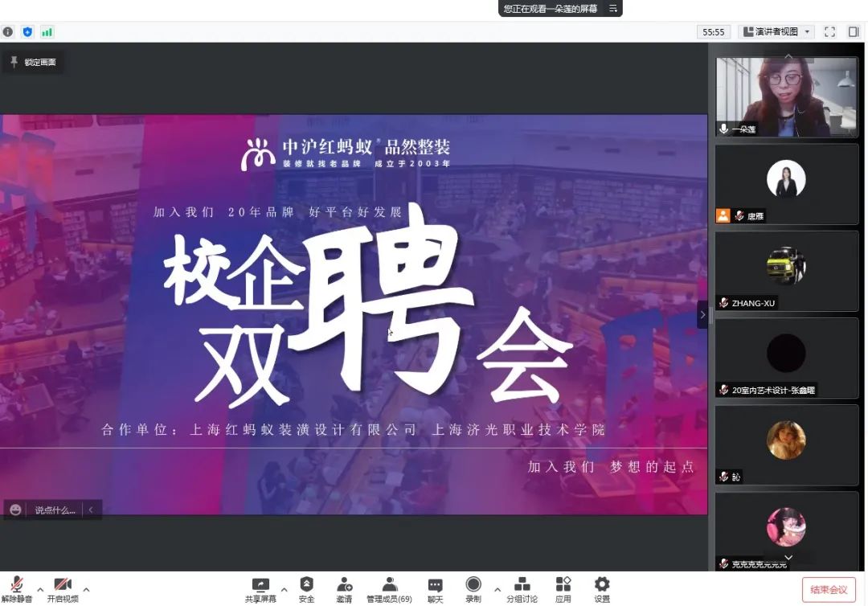The width and height of the screenshot is (868, 606).
Task: Collapse quick chat bar arrow
Action: pyautogui.click(x=91, y=510)
